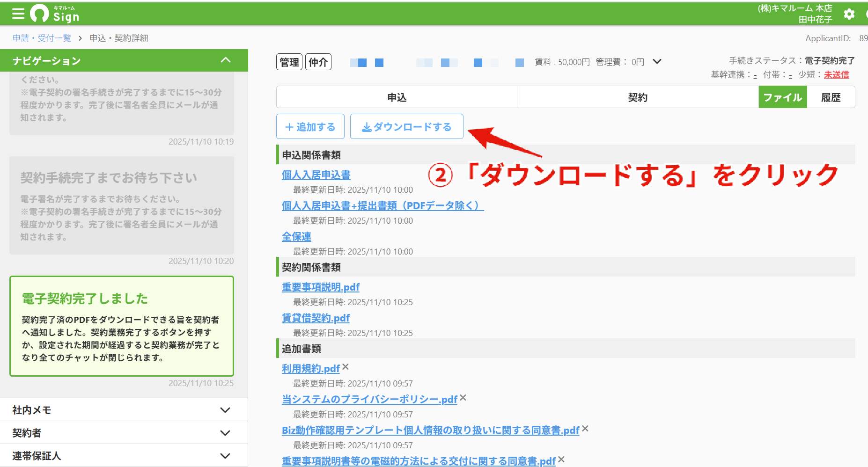Click the 契約関係書類 section header
868x467 pixels.
pyautogui.click(x=566, y=267)
